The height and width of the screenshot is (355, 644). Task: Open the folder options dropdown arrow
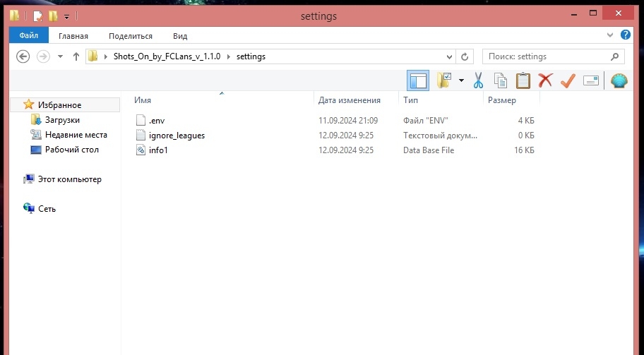461,80
